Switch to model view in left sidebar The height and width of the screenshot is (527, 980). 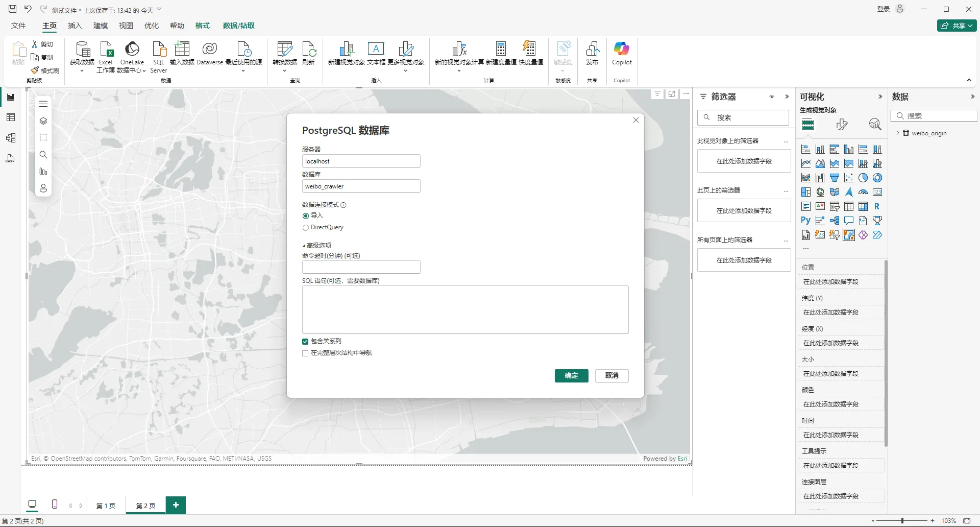(10, 137)
